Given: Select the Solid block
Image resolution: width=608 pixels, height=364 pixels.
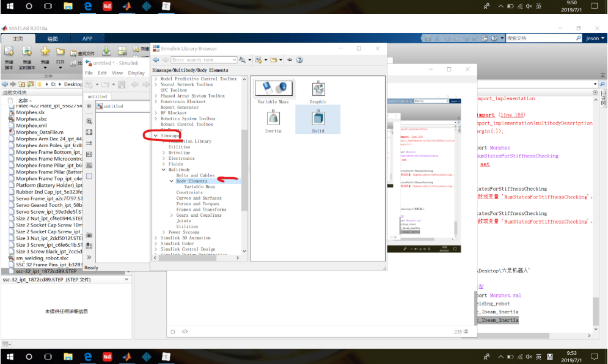Looking at the screenshot, I should point(318,119).
